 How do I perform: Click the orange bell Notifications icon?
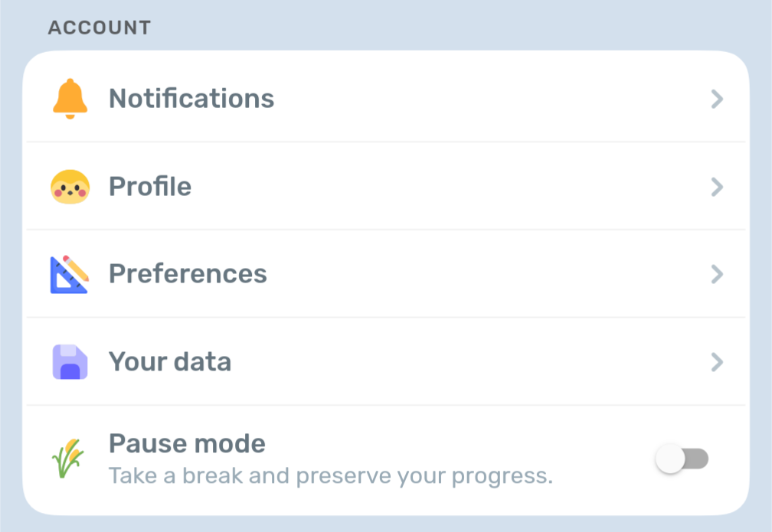pos(70,99)
